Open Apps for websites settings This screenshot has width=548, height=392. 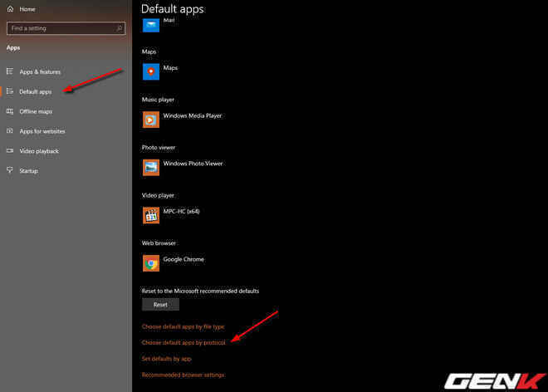coord(42,131)
